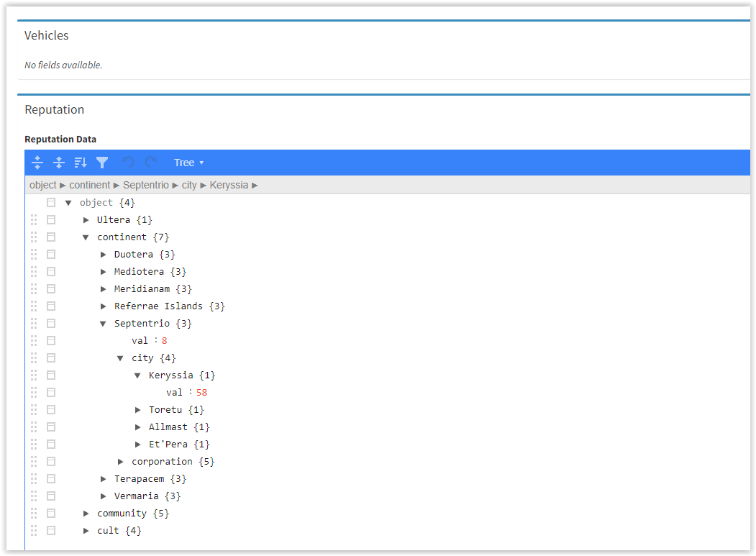Open the arrow after Keryssia in breadcrumb
This screenshot has height=556, width=756.
[255, 186]
